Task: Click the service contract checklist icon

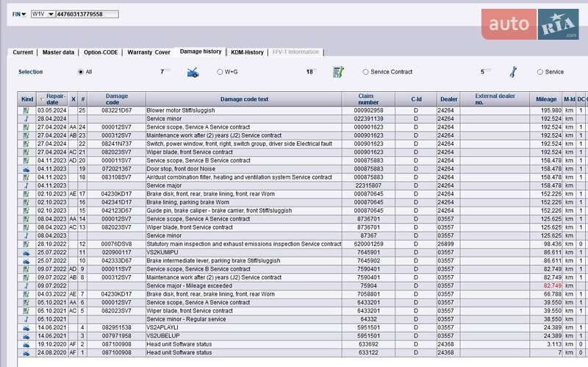Action: point(338,72)
